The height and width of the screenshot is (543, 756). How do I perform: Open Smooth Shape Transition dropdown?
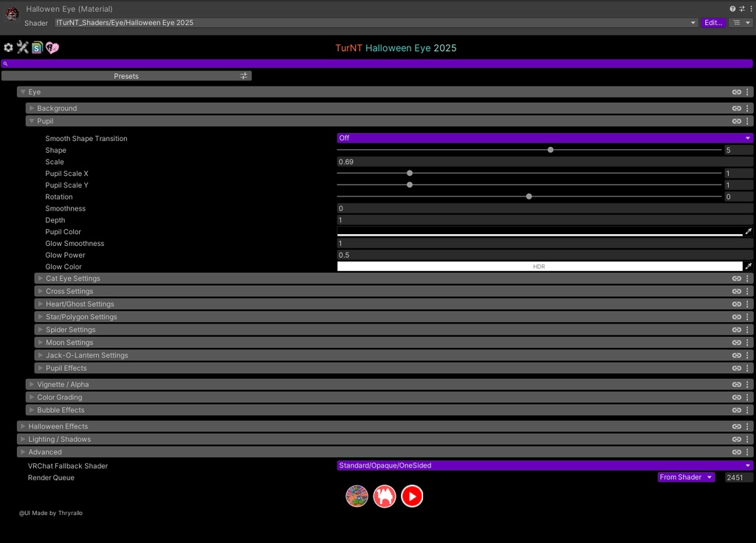click(x=545, y=138)
